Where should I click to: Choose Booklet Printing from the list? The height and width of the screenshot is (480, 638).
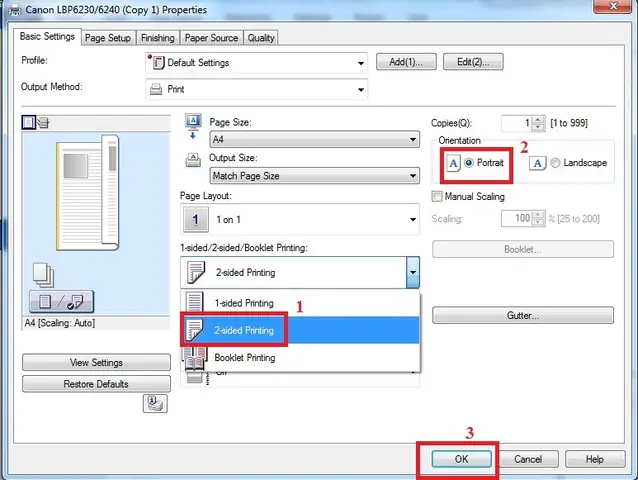[x=300, y=358]
